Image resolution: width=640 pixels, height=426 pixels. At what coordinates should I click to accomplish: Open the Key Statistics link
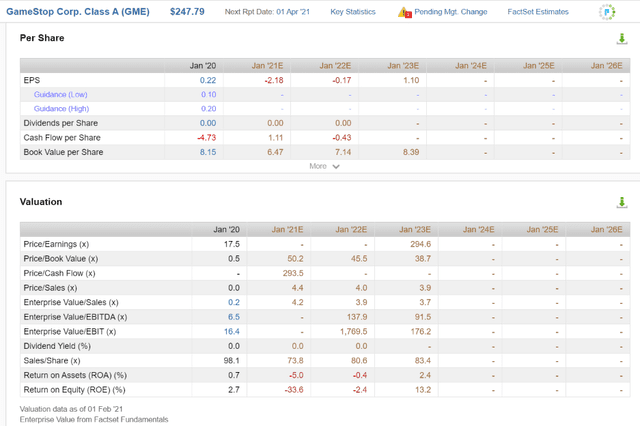(x=353, y=12)
